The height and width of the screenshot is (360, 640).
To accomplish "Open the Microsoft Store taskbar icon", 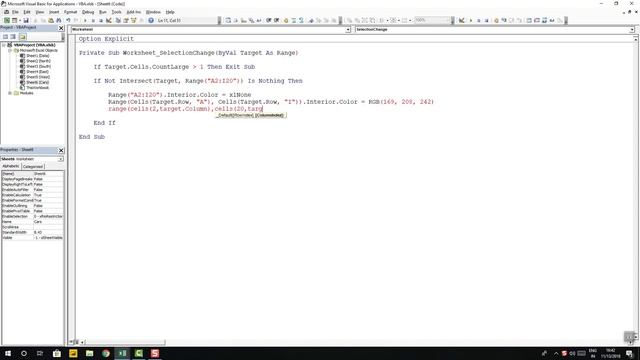I will (x=57, y=353).
